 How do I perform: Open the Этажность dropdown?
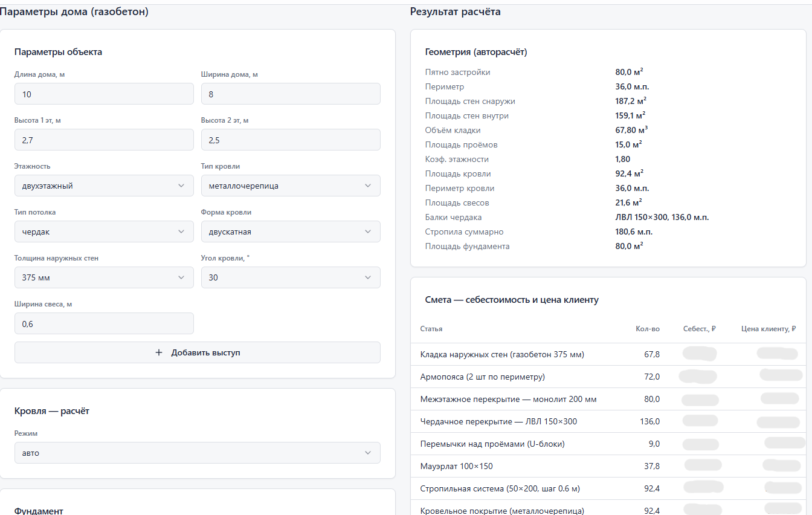104,186
